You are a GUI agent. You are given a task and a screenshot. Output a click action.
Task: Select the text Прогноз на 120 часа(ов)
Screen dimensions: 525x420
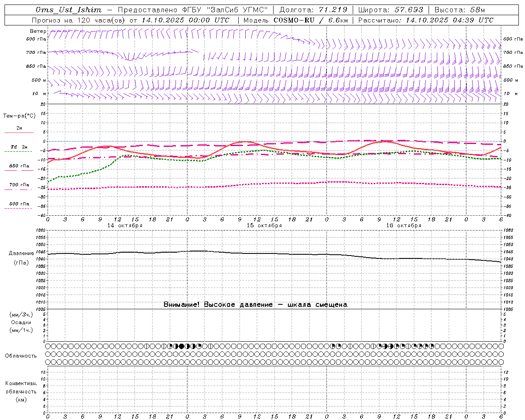coord(79,20)
